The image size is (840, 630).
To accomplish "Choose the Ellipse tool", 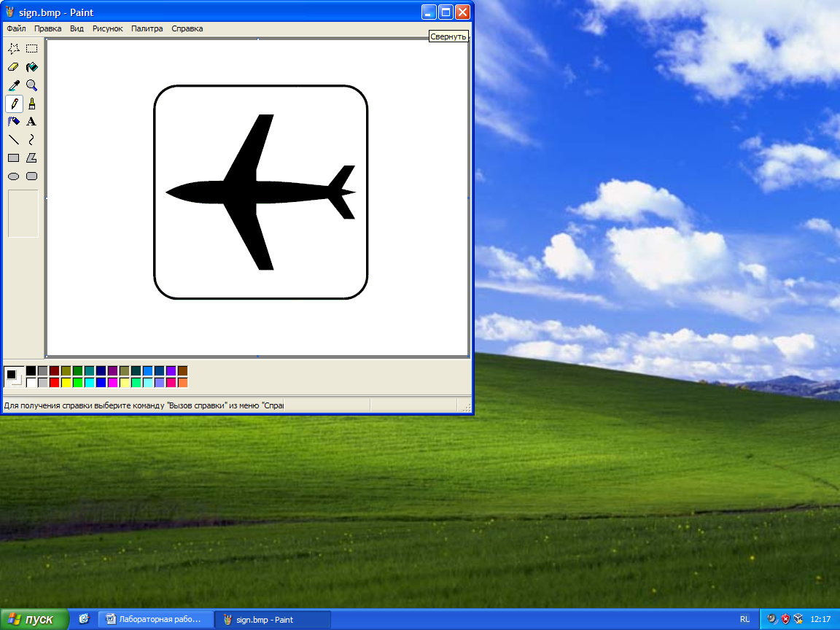I will [14, 176].
